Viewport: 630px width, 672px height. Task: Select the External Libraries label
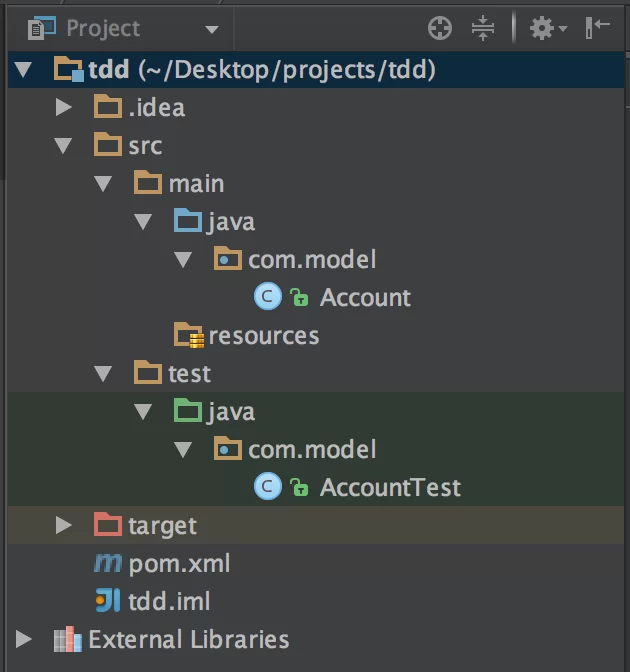(189, 639)
